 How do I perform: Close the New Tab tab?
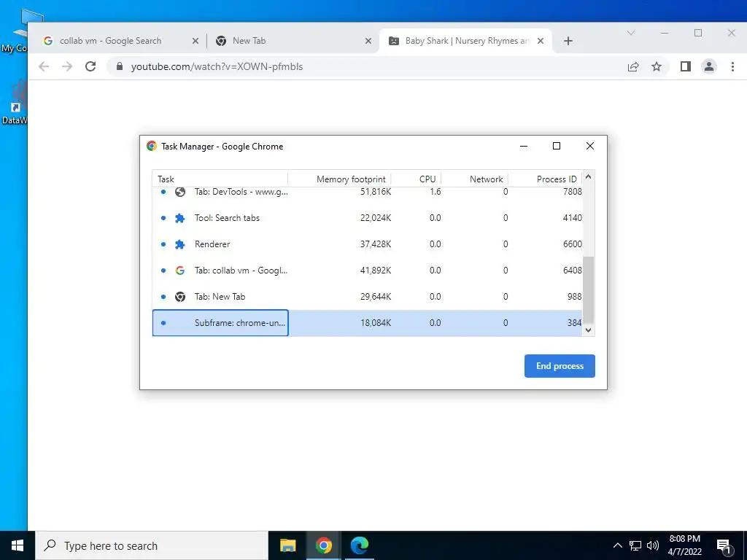tap(368, 41)
